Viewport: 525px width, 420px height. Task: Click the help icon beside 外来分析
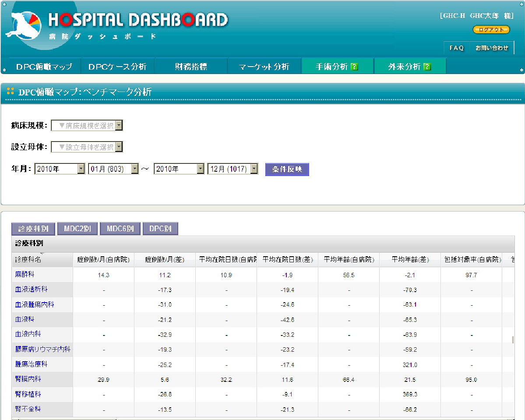[x=426, y=67]
